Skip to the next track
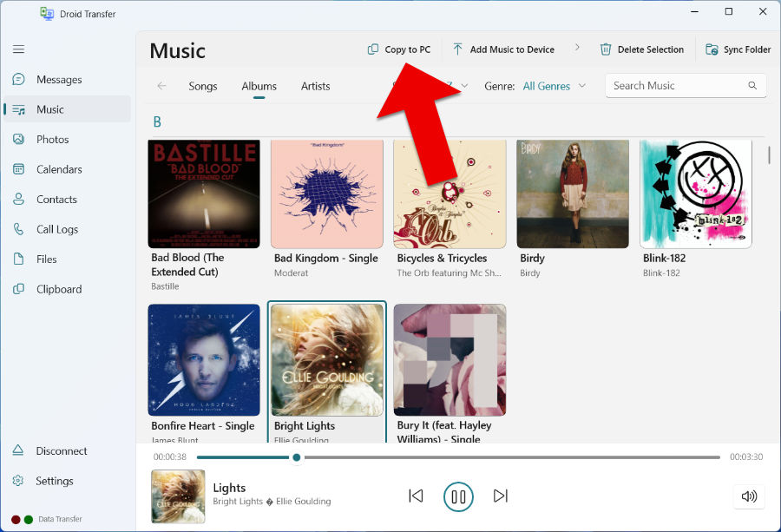Viewport: 781px width, 532px height. 500,496
